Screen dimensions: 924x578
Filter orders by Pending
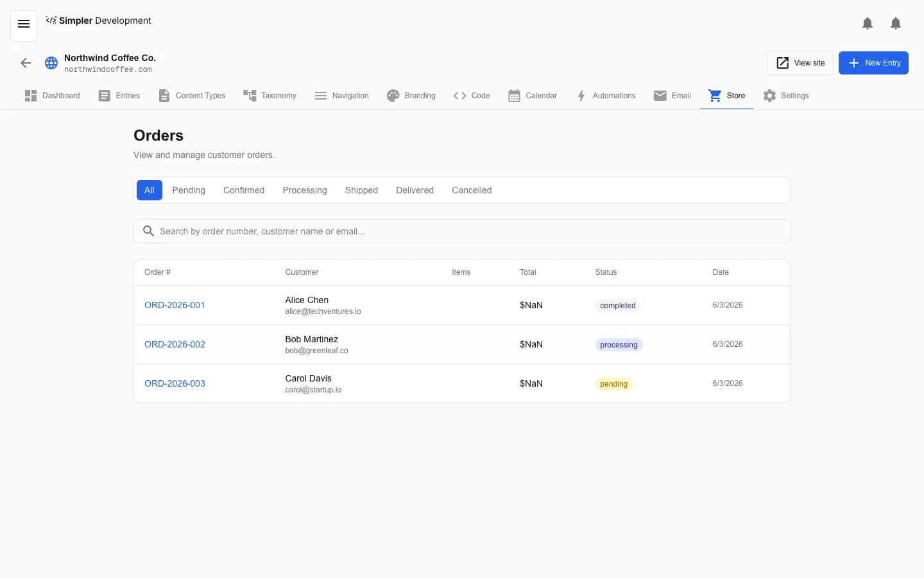click(189, 190)
